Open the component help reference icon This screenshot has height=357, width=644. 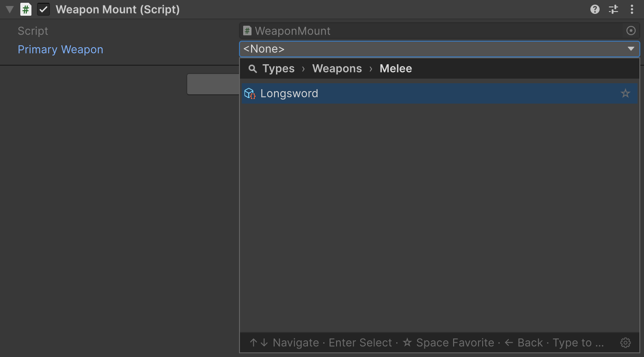[x=595, y=9]
